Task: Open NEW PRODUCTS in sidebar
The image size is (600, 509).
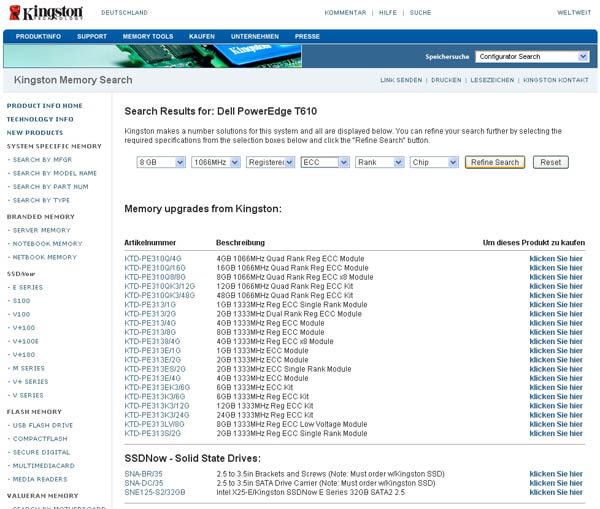Action: coord(35,132)
